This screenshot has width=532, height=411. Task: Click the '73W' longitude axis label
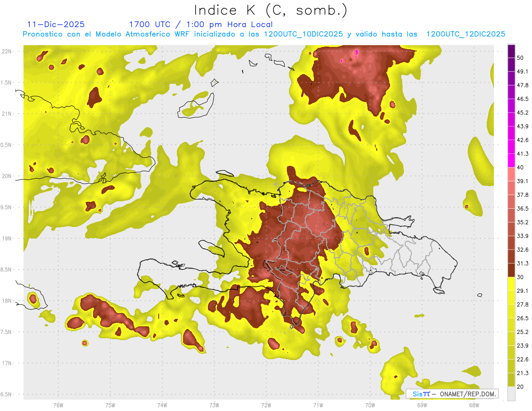click(x=214, y=405)
